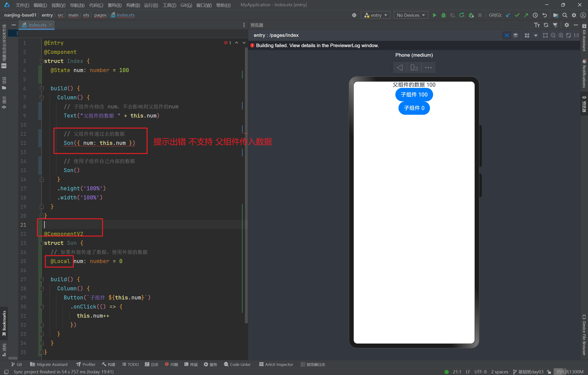Rollback changes with undo arrow icon
This screenshot has height=375, width=588.
tap(545, 15)
